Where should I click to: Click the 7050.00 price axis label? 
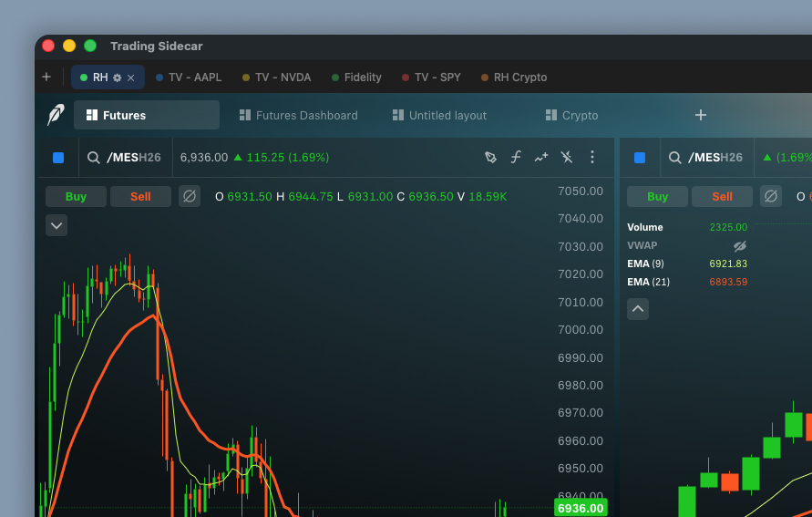[581, 191]
